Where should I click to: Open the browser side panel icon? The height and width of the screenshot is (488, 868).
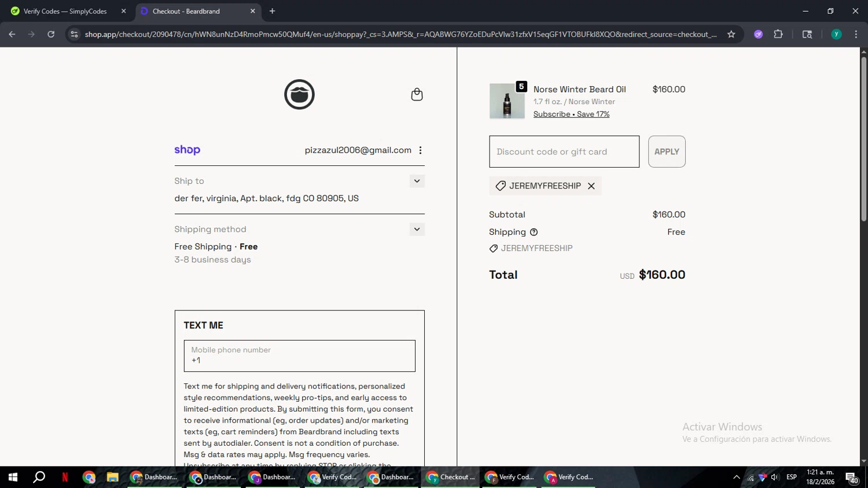[x=807, y=34]
